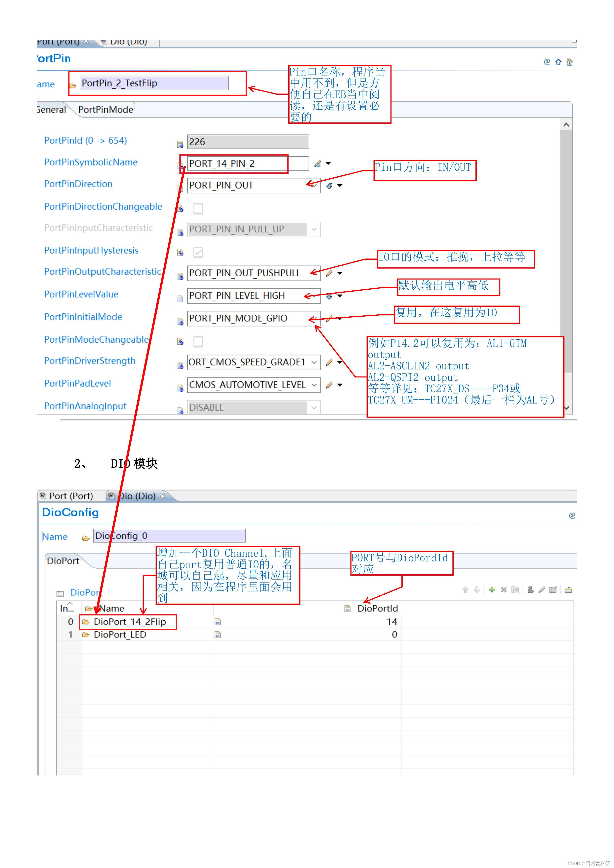This screenshot has height=868, width=614.
Task: Close the Dio (Dio) tab in lower editor
Action: pos(163,496)
